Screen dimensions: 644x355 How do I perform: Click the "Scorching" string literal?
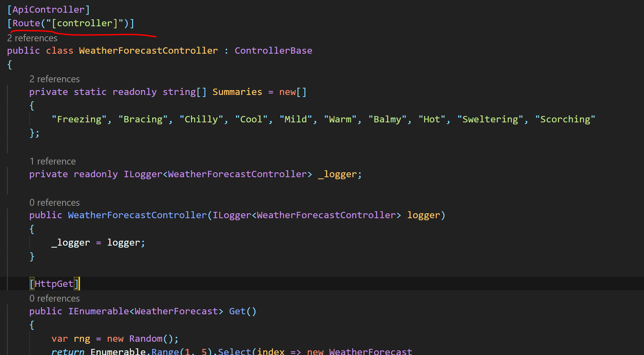565,119
